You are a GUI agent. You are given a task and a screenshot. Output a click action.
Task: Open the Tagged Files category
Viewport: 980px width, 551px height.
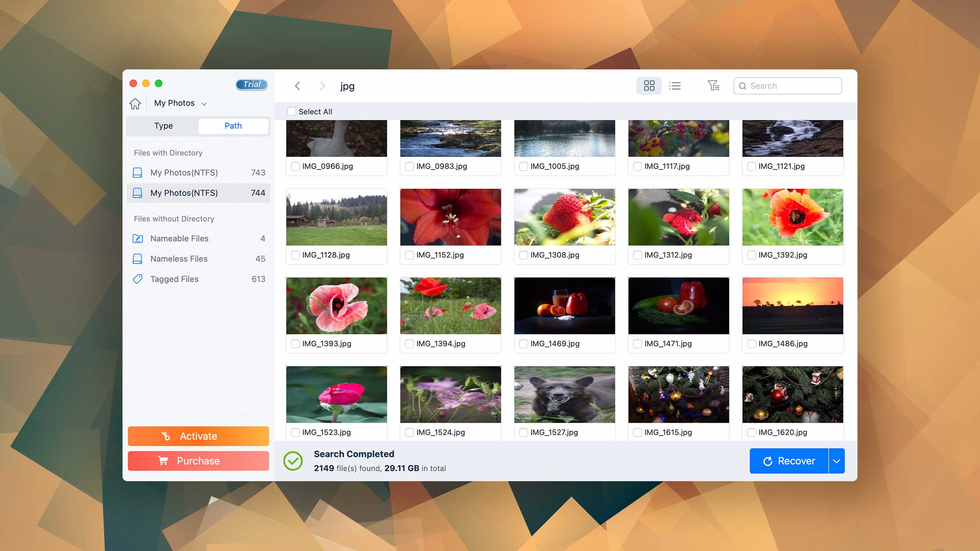tap(198, 279)
